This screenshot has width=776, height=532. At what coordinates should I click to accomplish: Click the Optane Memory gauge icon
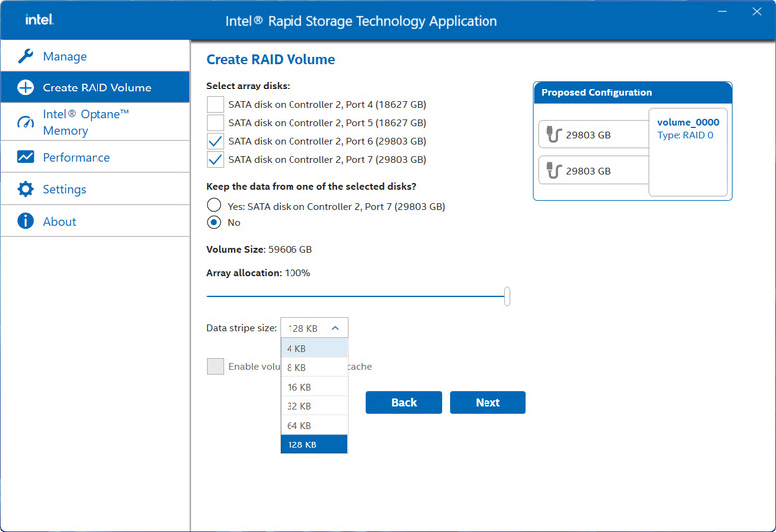click(25, 122)
